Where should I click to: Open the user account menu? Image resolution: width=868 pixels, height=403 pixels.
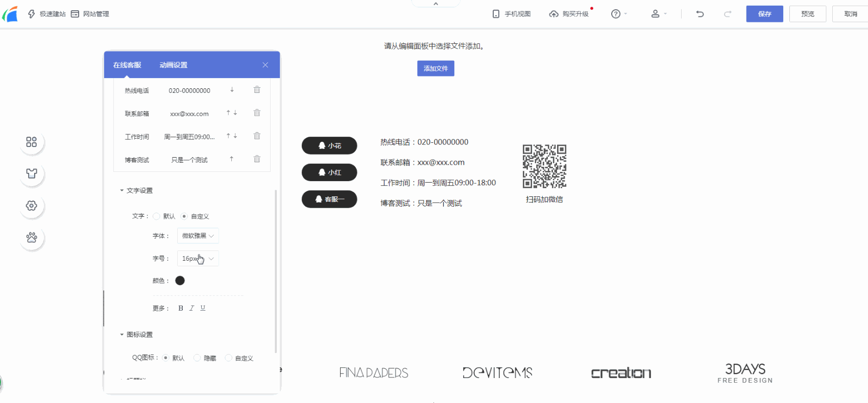(659, 14)
